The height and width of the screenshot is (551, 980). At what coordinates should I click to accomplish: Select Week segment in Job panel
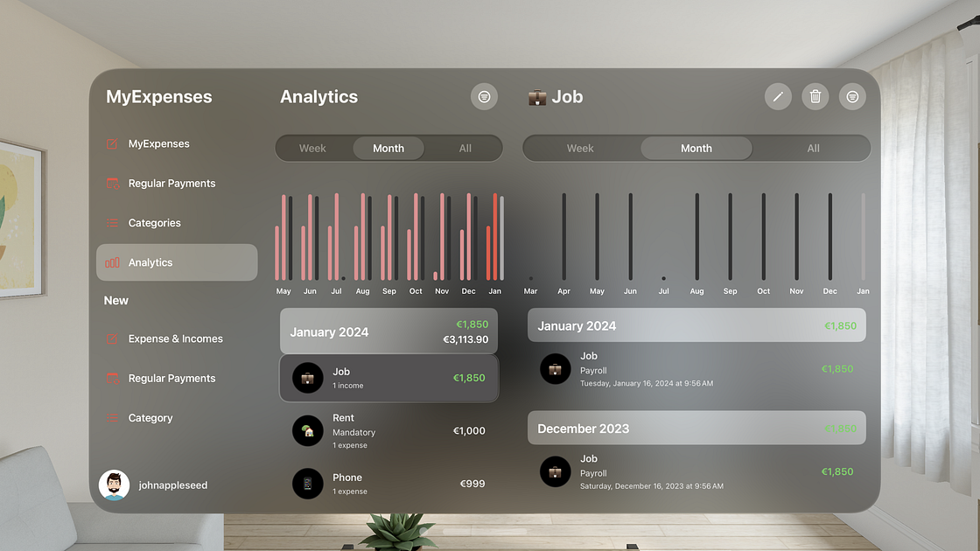coord(580,148)
